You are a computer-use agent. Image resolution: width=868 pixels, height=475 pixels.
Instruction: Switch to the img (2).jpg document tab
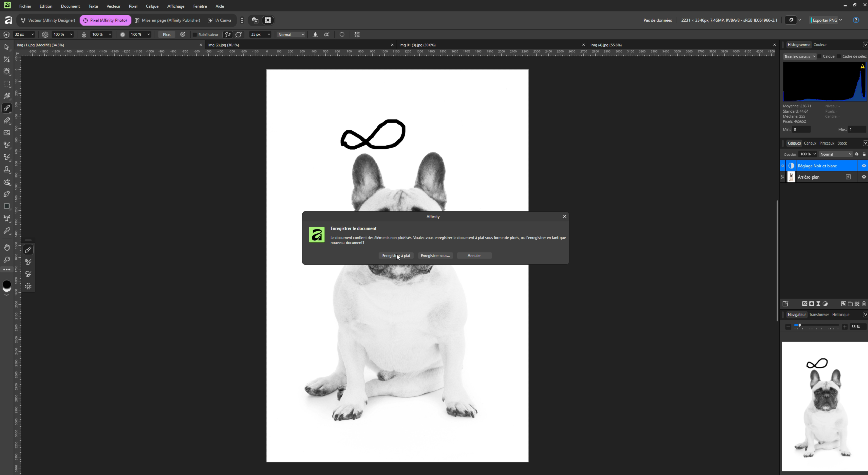pos(224,45)
